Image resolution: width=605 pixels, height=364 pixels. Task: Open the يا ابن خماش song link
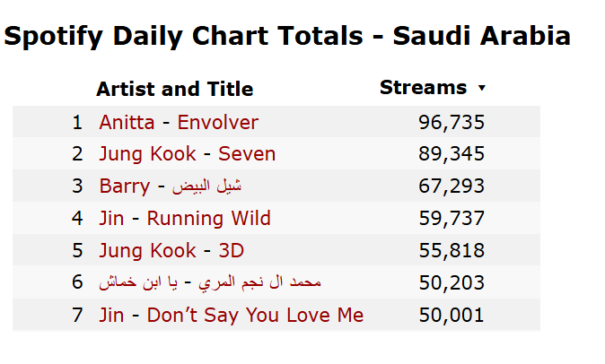point(138,282)
